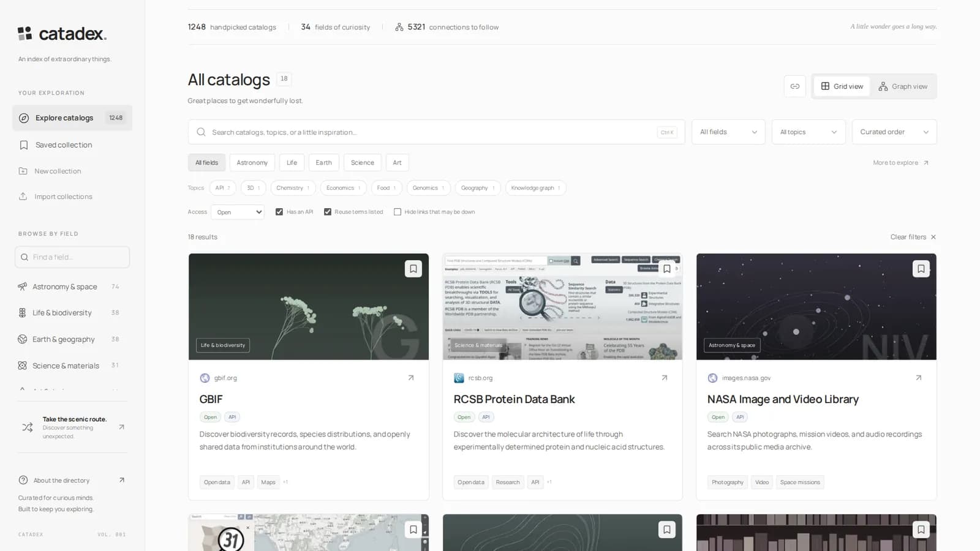Click the catadex logo icon

(24, 34)
